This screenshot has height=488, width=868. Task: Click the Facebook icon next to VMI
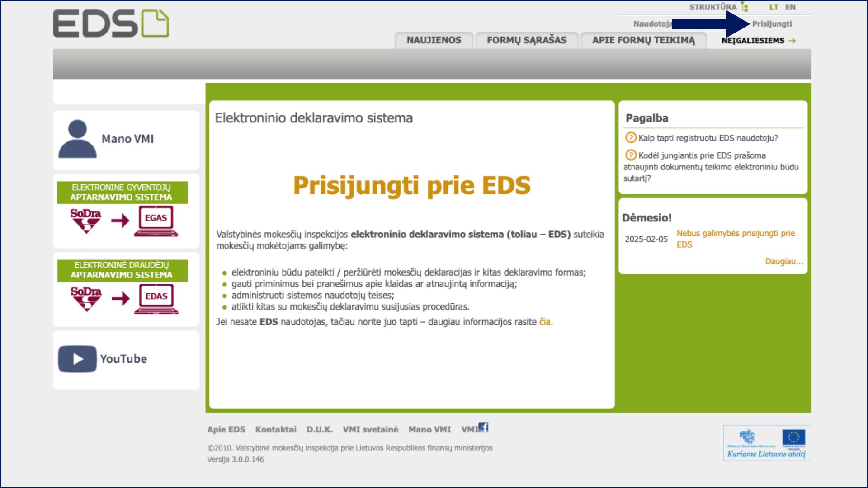click(x=483, y=427)
